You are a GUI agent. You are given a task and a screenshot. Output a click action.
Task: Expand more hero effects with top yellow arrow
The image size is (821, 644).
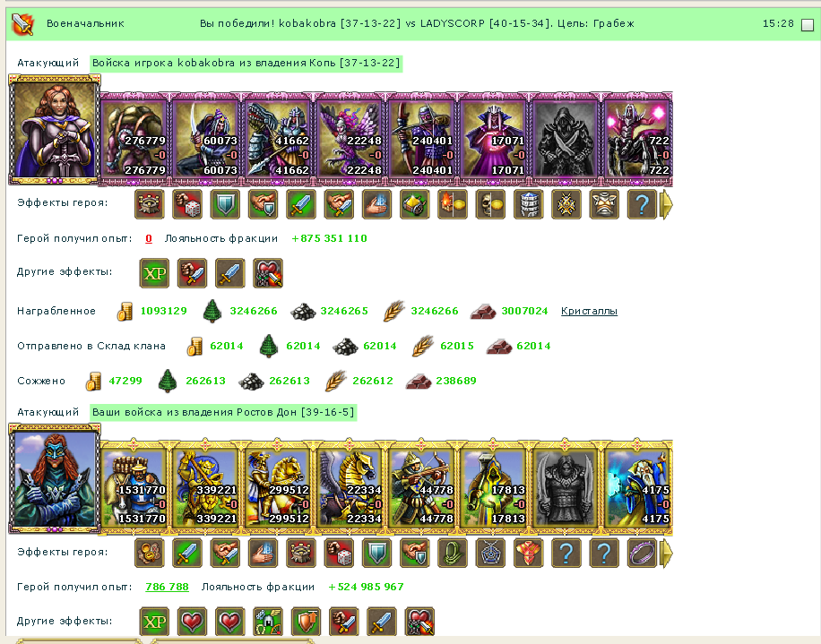[665, 204]
